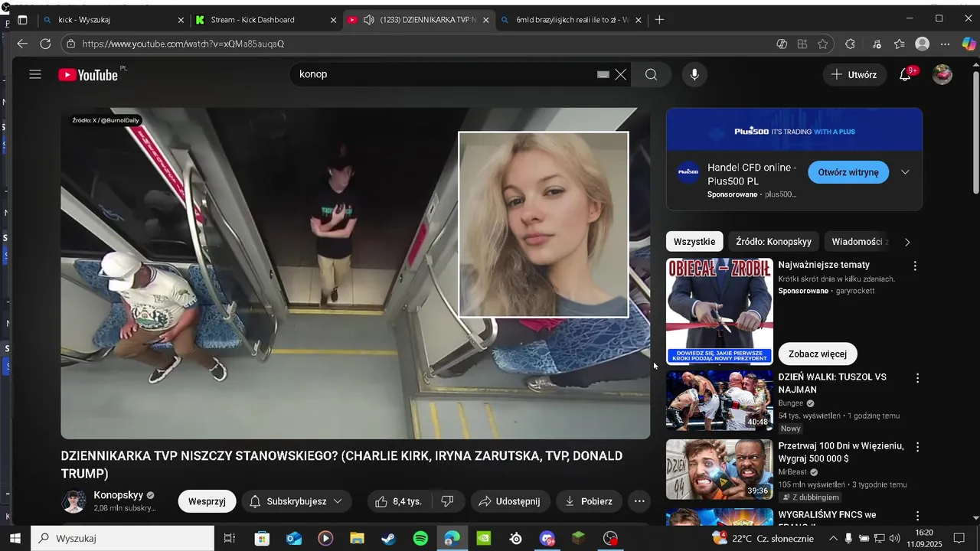Viewport: 980px width, 551px height.
Task: Clear the search text with X icon
Action: [x=621, y=74]
